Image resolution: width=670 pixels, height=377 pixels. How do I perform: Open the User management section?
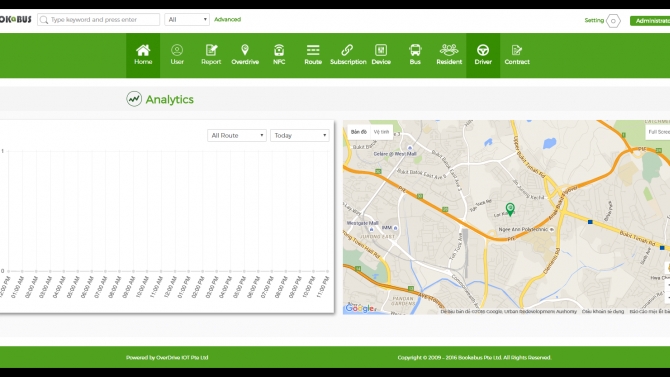click(177, 55)
